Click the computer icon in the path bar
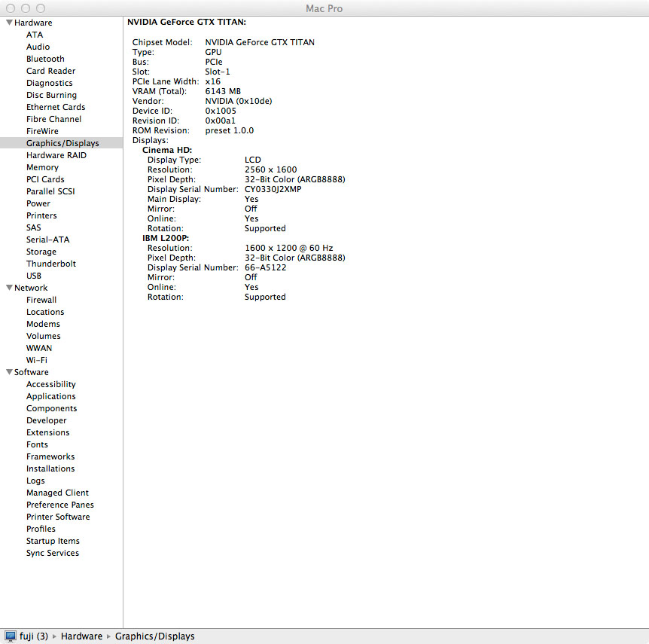The image size is (649, 644). click(11, 636)
